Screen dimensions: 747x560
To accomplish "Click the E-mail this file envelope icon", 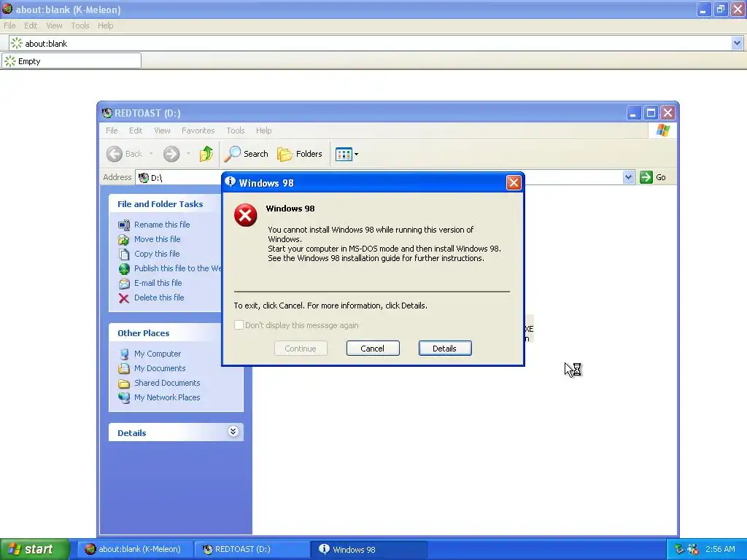I will (x=124, y=284).
